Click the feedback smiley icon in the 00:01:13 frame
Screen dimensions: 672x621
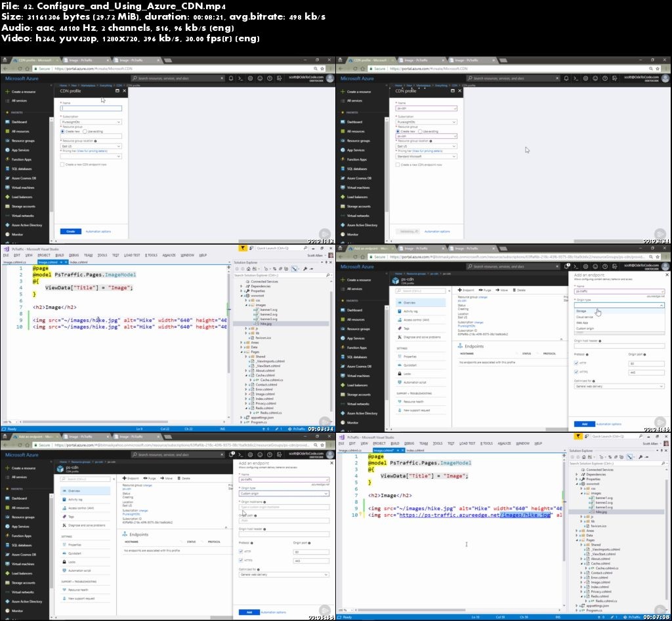(x=260, y=79)
